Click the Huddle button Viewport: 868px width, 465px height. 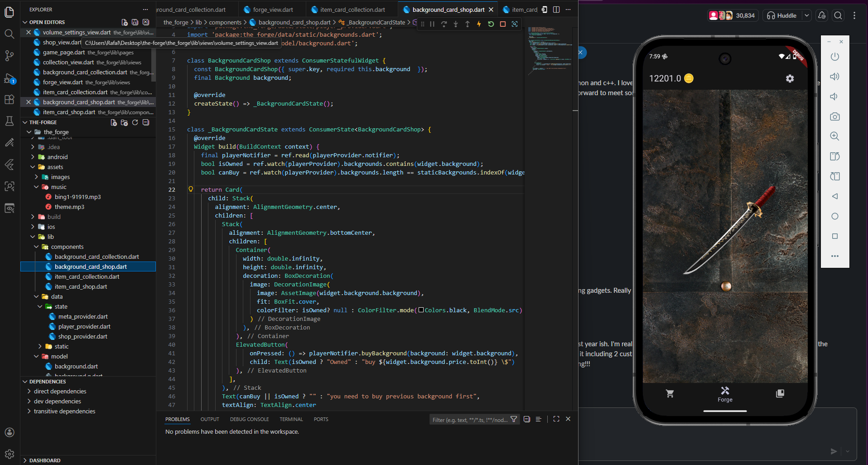click(x=781, y=15)
